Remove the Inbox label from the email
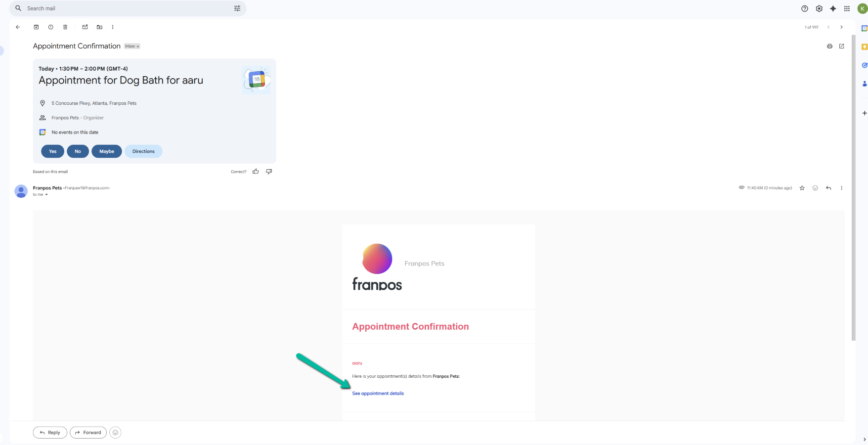 pyautogui.click(x=138, y=46)
